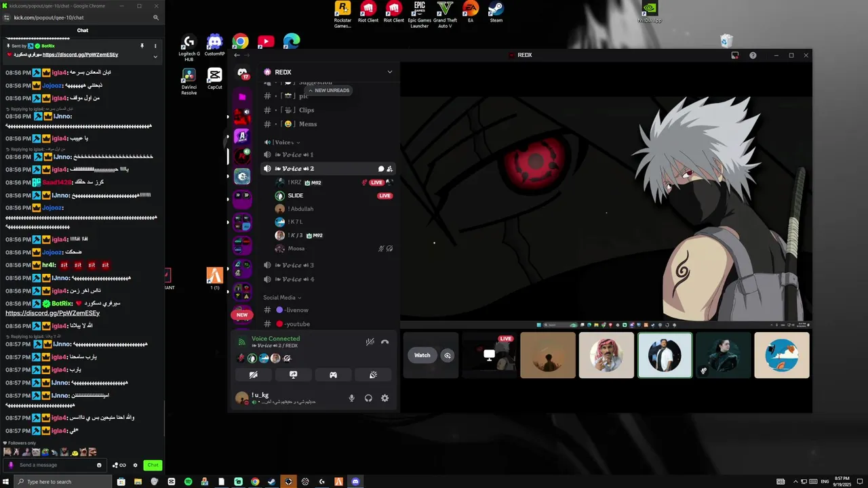Open channel points icon in Kick chat

click(x=119, y=465)
